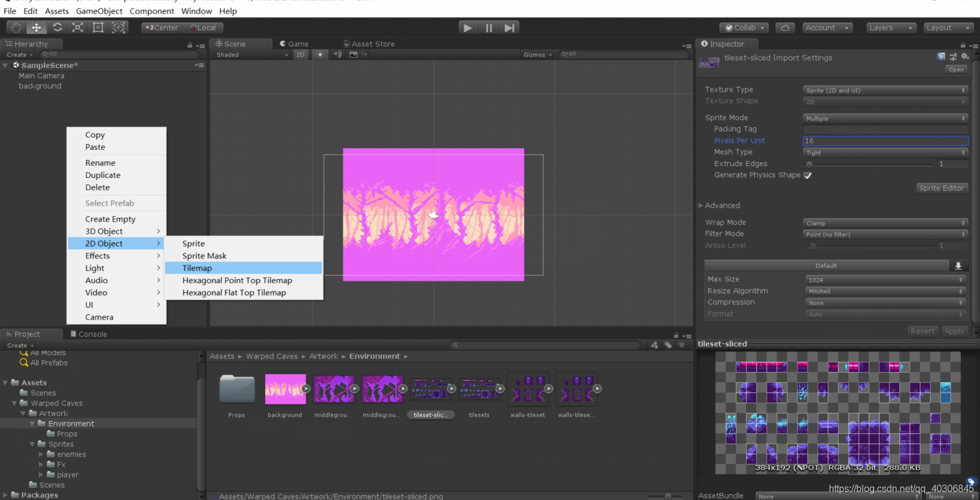Select the Hand tool

click(x=16, y=27)
